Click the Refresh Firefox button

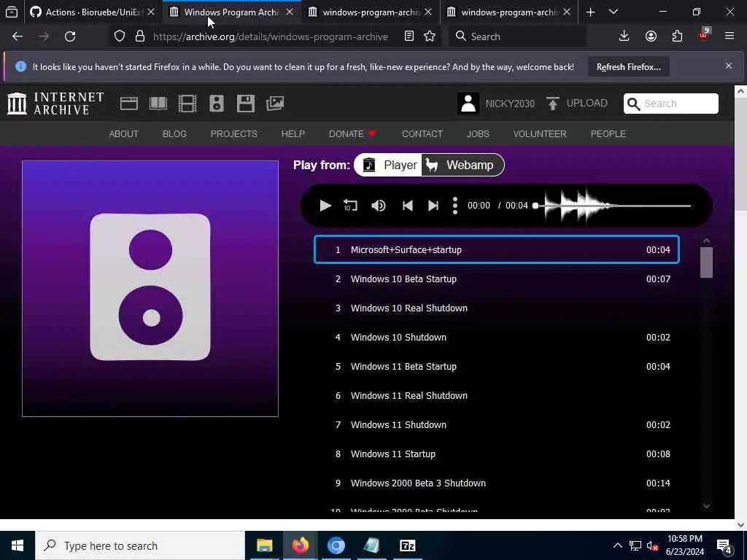pyautogui.click(x=628, y=67)
